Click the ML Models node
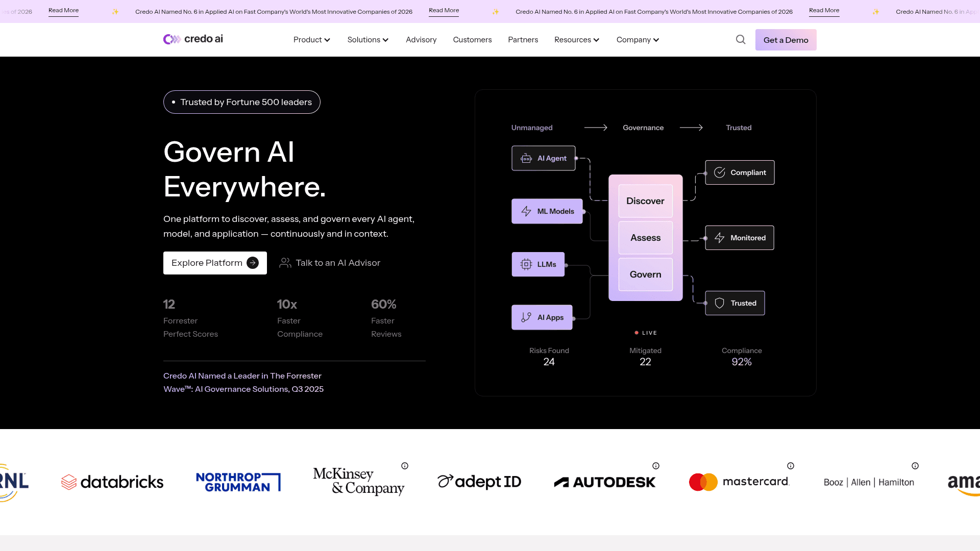This screenshot has height=551, width=980. point(547,211)
